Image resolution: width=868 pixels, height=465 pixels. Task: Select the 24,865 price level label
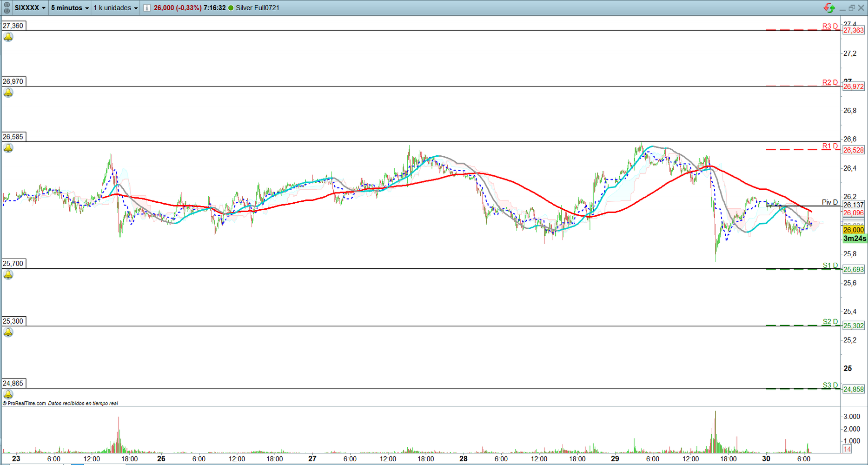(x=13, y=384)
